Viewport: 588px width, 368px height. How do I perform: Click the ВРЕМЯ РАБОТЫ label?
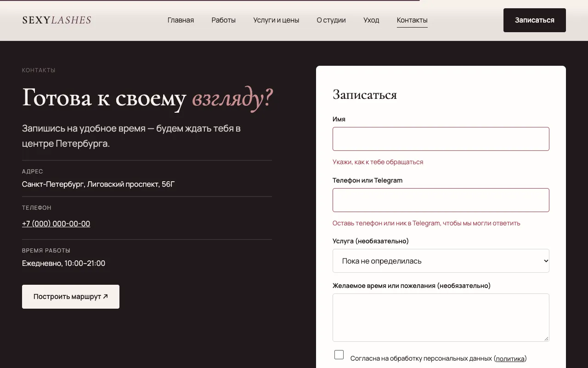pyautogui.click(x=46, y=251)
